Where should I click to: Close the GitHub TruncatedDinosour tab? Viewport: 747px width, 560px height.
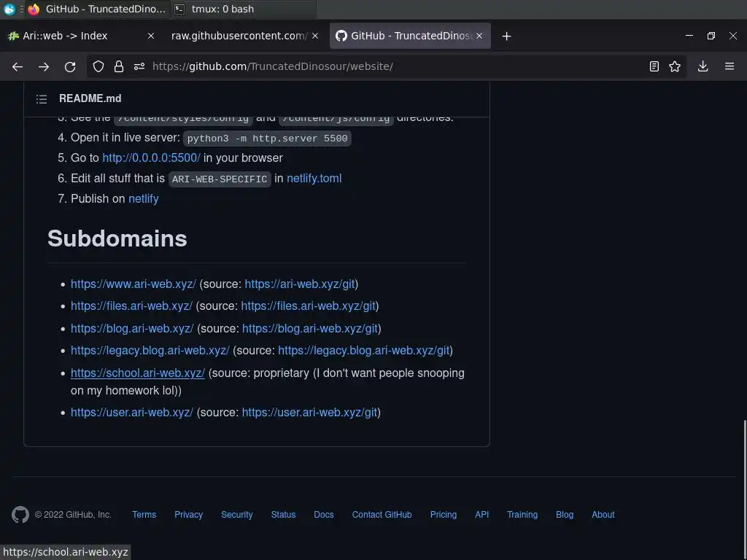[x=479, y=36]
